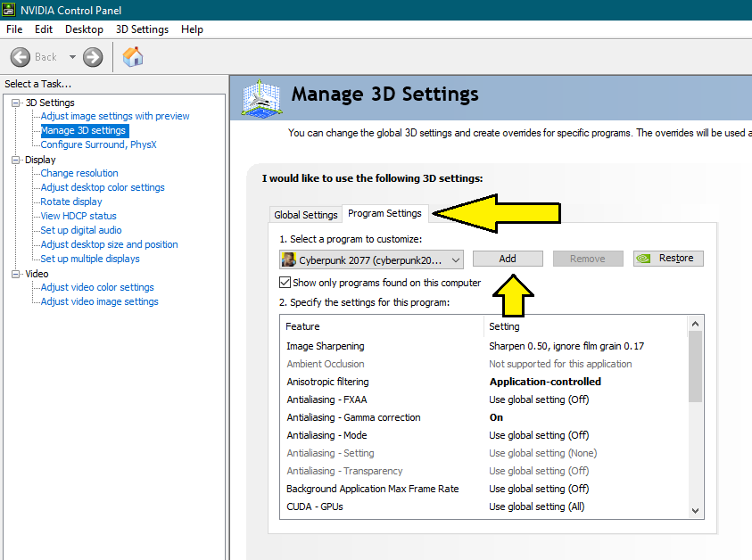
Task: Open the Edit menu
Action: tap(44, 29)
